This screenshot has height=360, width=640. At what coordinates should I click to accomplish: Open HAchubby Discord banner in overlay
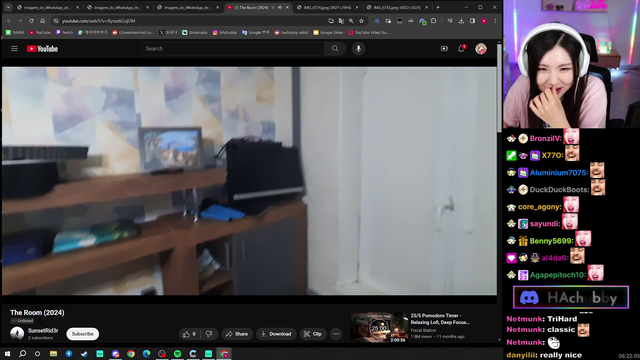click(571, 298)
